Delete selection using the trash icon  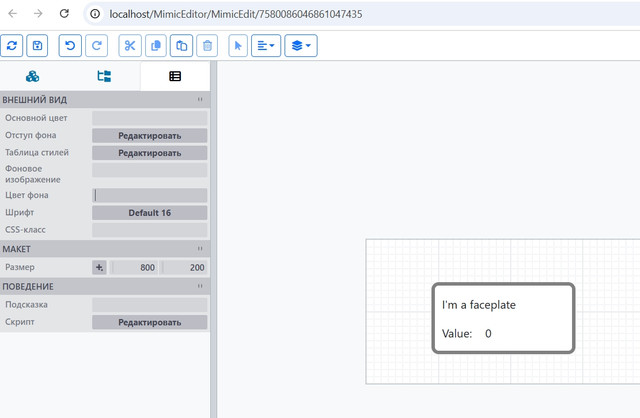click(207, 45)
